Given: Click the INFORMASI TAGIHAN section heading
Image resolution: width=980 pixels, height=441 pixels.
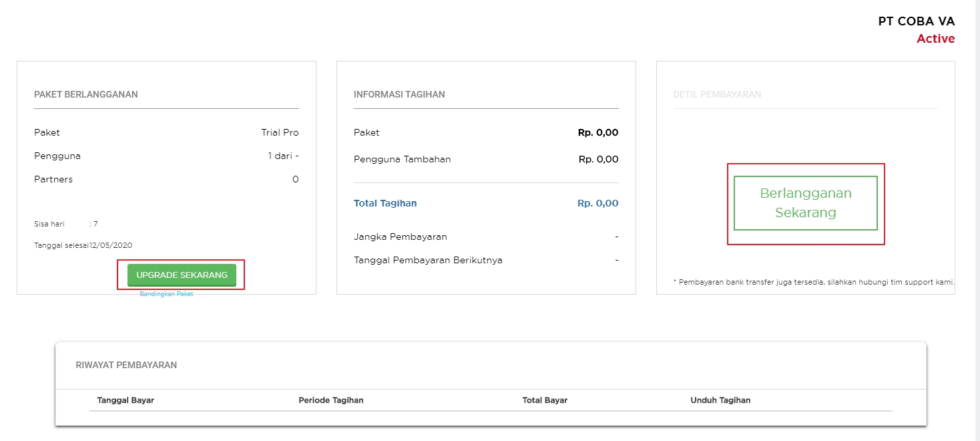Looking at the screenshot, I should tap(399, 94).
